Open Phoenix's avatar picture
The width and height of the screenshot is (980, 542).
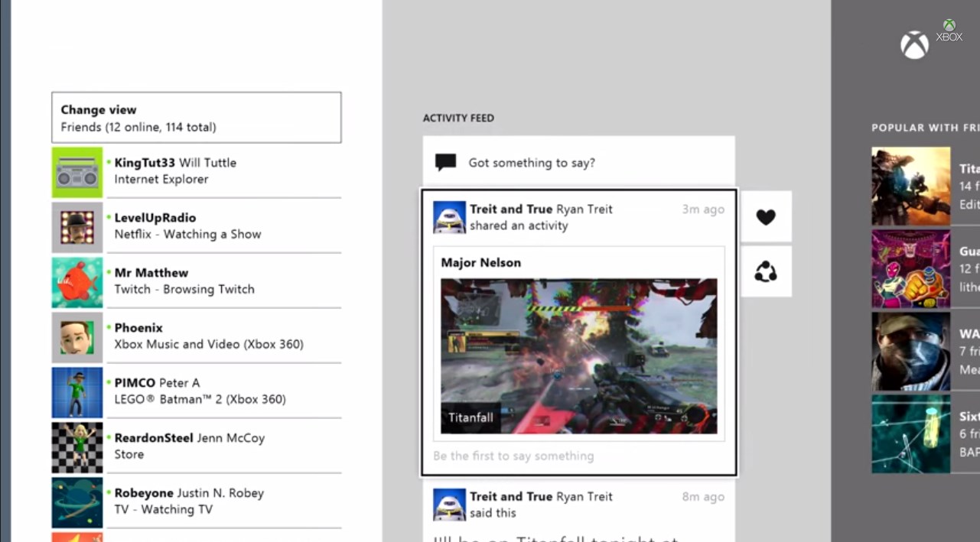(x=77, y=337)
